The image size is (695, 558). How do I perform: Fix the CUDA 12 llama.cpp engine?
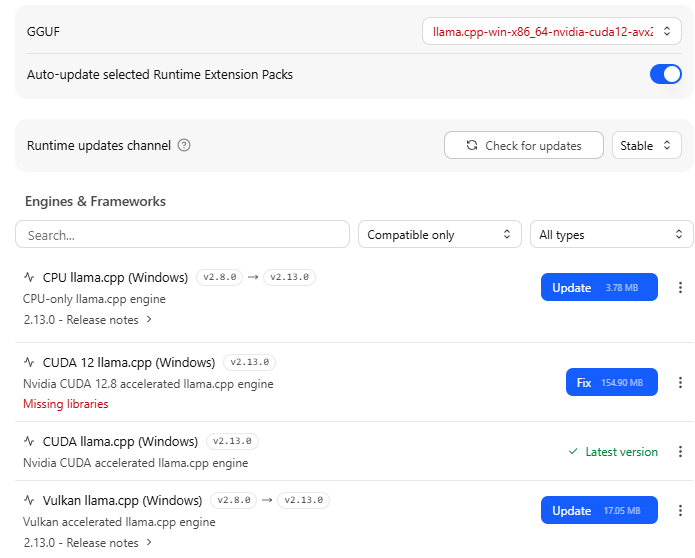(611, 382)
